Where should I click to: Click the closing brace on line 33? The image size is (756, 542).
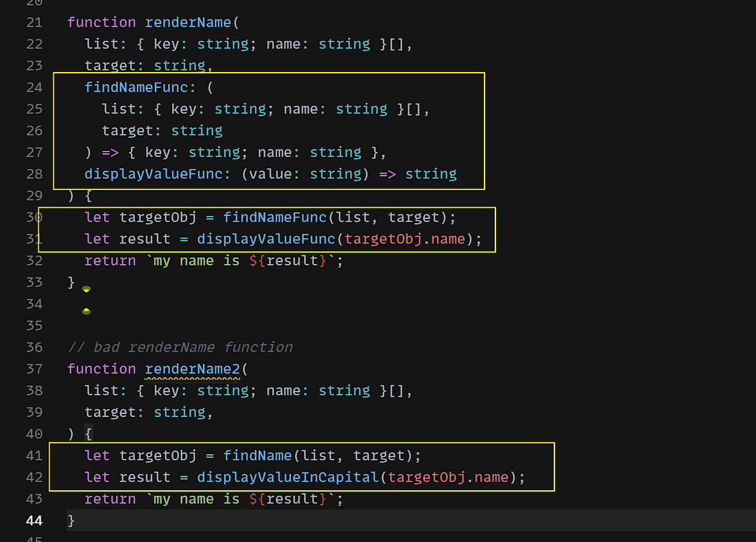(71, 282)
